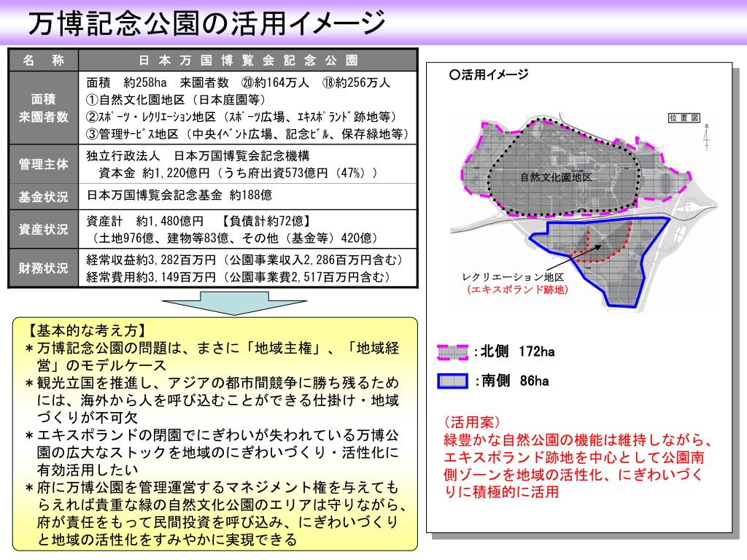Select the row label 管理主体
747x560 pixels.
pyautogui.click(x=43, y=164)
